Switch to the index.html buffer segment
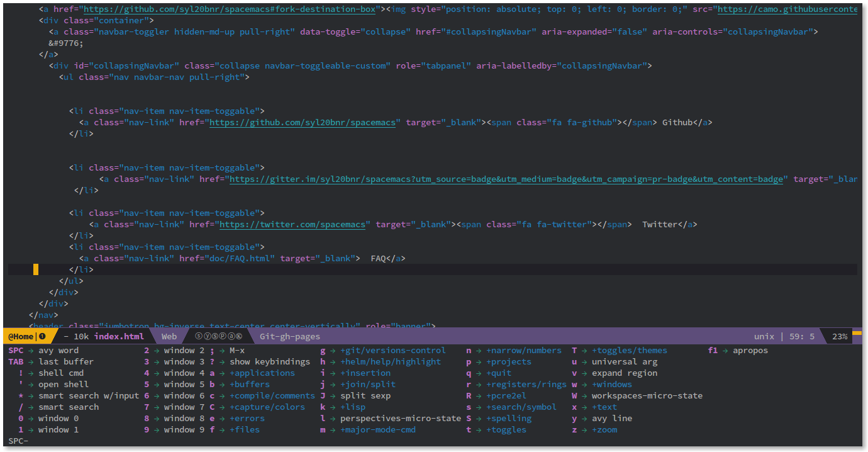The width and height of the screenshot is (868, 452). (119, 336)
